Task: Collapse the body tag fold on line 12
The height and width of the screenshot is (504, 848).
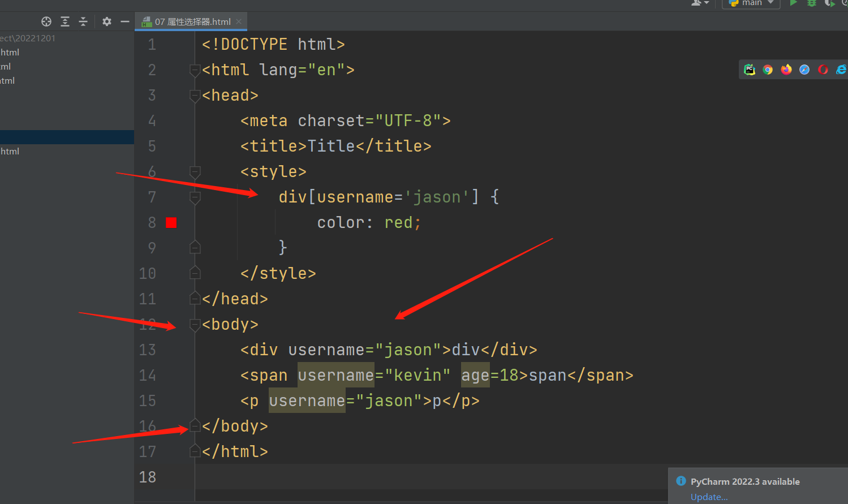Action: tap(195, 325)
